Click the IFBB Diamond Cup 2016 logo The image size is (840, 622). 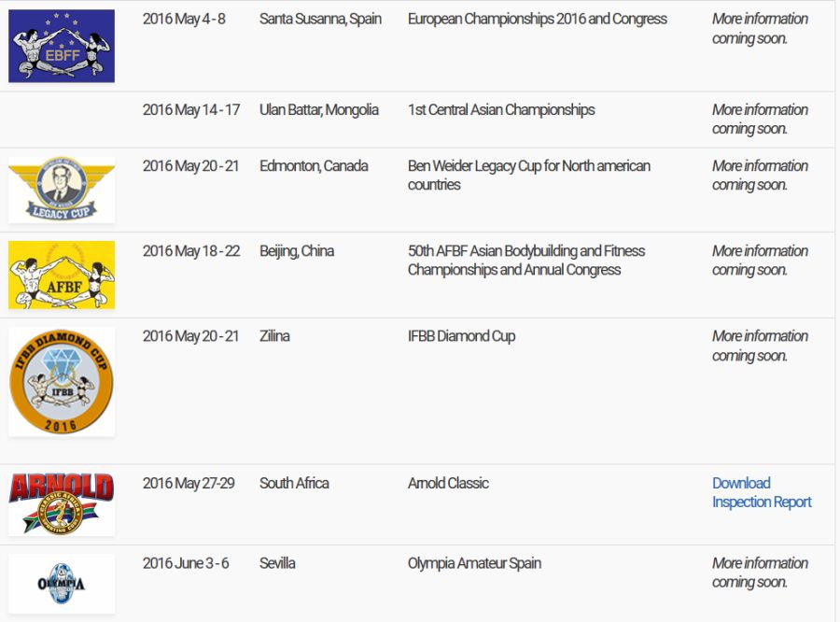click(62, 381)
